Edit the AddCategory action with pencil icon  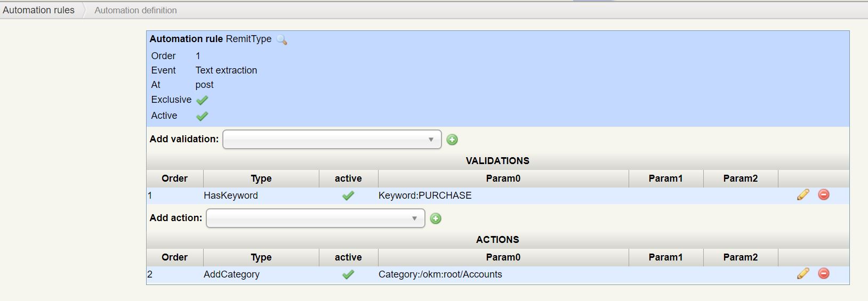[x=803, y=274]
